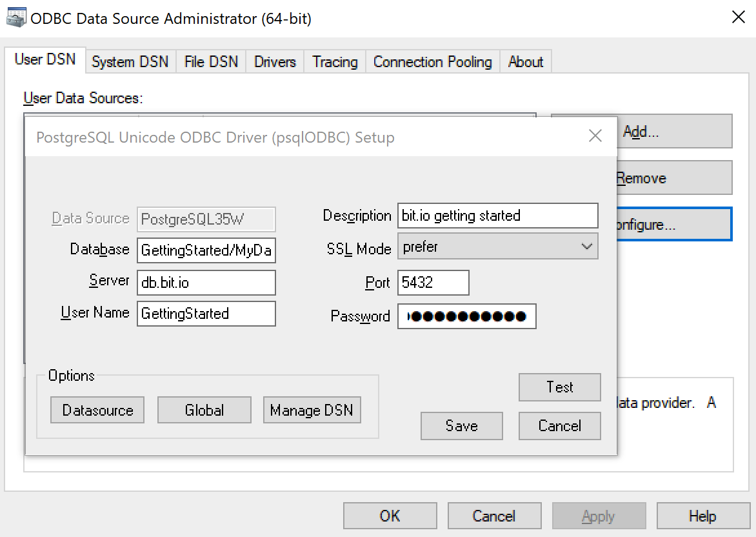Close the ODBC Data Source Administrator window
The height and width of the screenshot is (537, 756).
pyautogui.click(x=738, y=17)
